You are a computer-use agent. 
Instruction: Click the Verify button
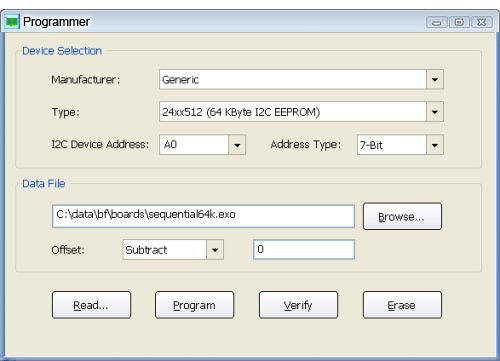point(298,305)
